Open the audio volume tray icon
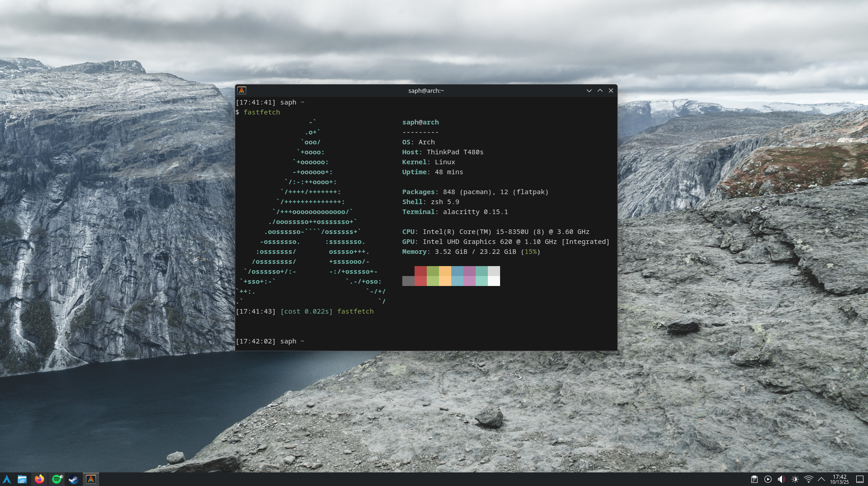This screenshot has width=868, height=486. (x=782, y=479)
